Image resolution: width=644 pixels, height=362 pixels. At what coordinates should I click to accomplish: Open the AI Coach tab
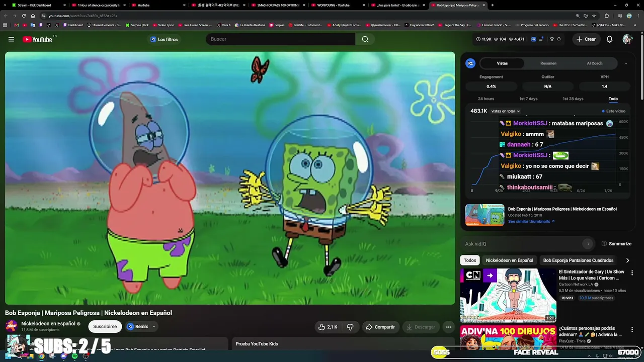click(595, 63)
